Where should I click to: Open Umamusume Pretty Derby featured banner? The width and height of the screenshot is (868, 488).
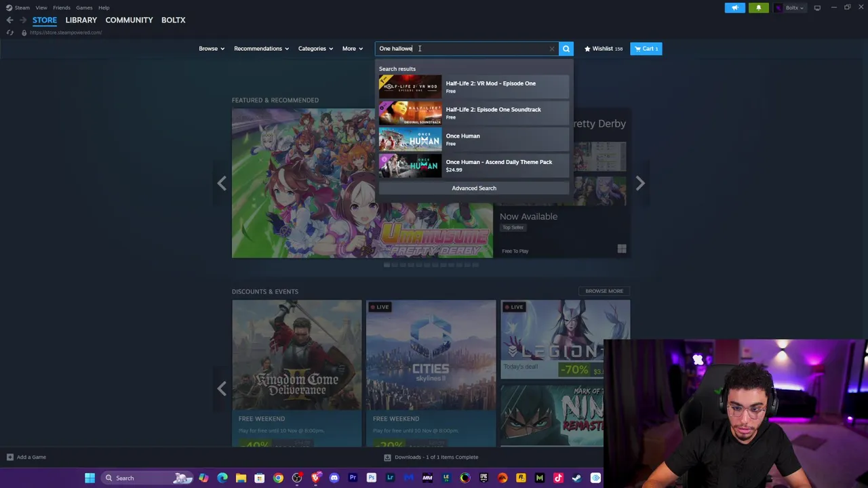pos(362,183)
